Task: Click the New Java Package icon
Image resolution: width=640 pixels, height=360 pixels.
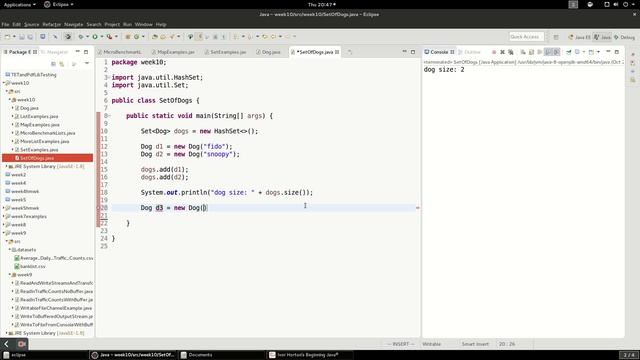Action: [x=127, y=37]
